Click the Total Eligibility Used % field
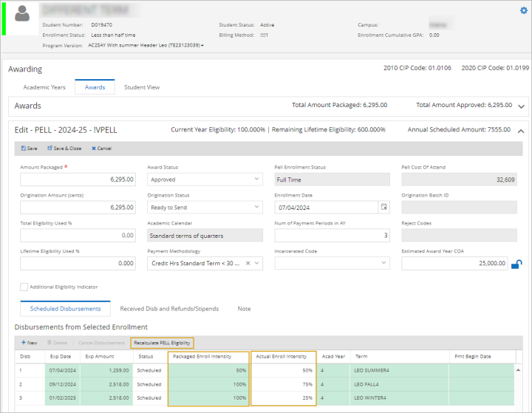Viewport: 532px width, 413px height. click(78, 235)
